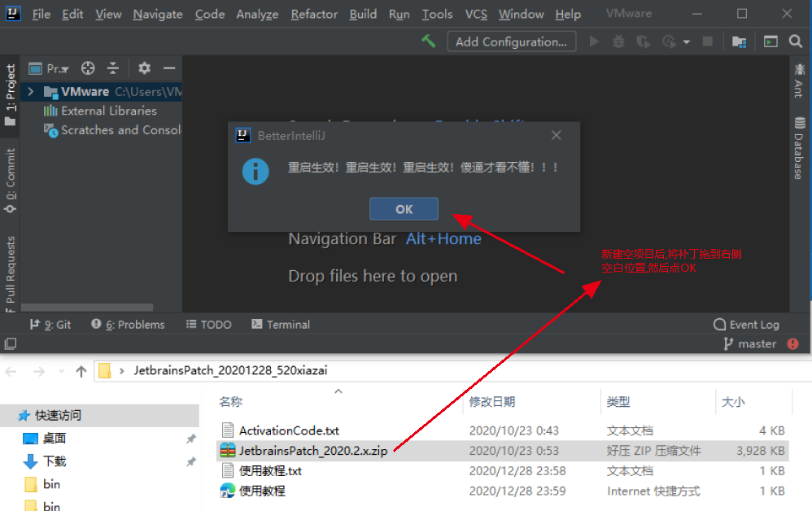Click the pin icon beside 下载

click(191, 461)
